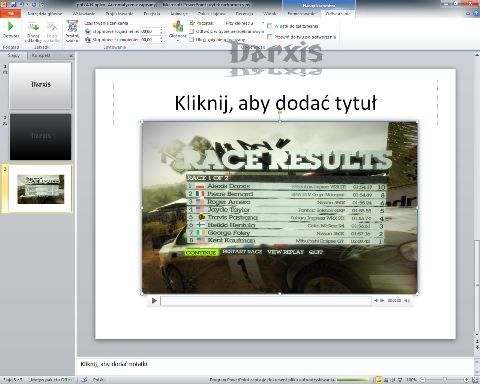Viewport: 480px width, 384px height.
Task: Click the Race Results video frame
Action: tap(280, 208)
